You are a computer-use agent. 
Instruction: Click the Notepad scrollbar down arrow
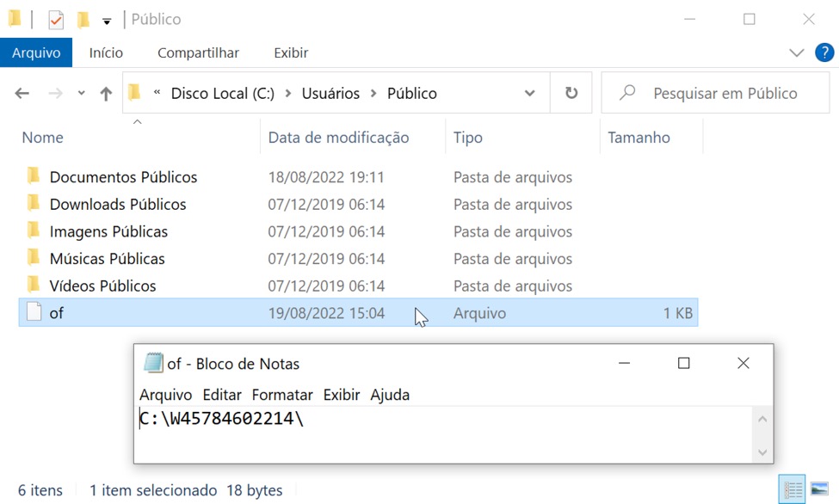[x=762, y=452]
